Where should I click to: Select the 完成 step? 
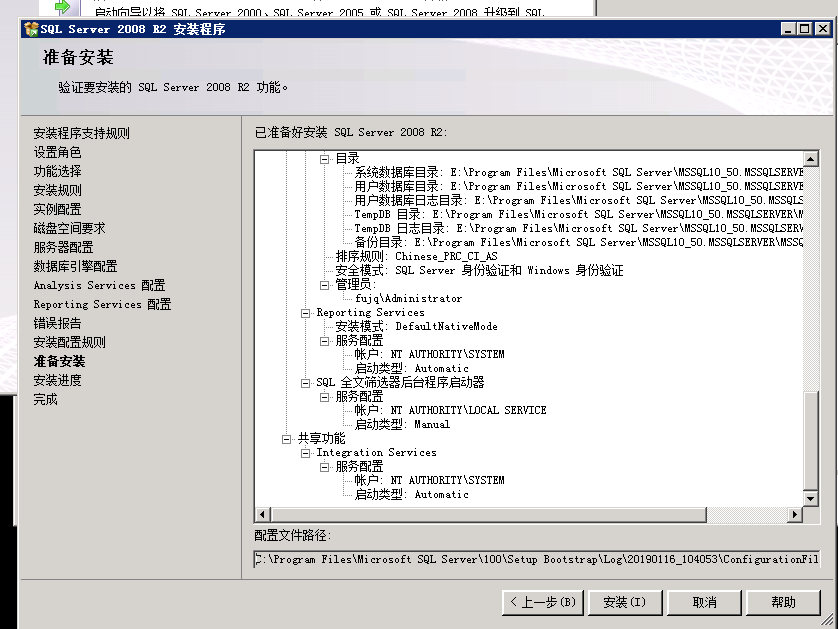coord(45,399)
